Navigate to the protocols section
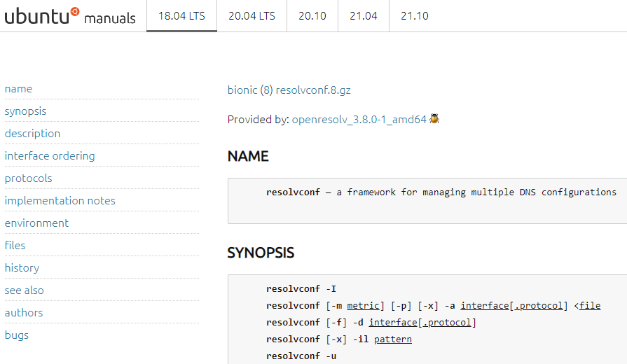Image resolution: width=627 pixels, height=364 pixels. point(29,178)
